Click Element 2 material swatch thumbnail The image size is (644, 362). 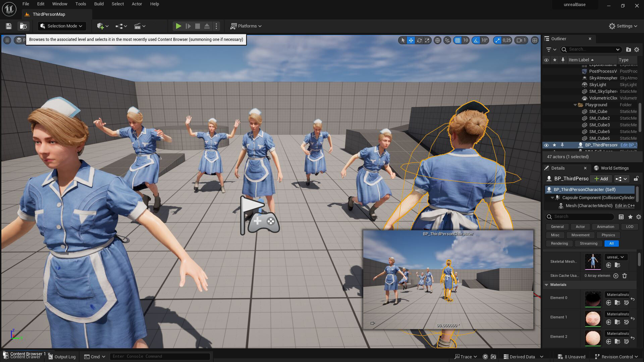[x=593, y=338]
